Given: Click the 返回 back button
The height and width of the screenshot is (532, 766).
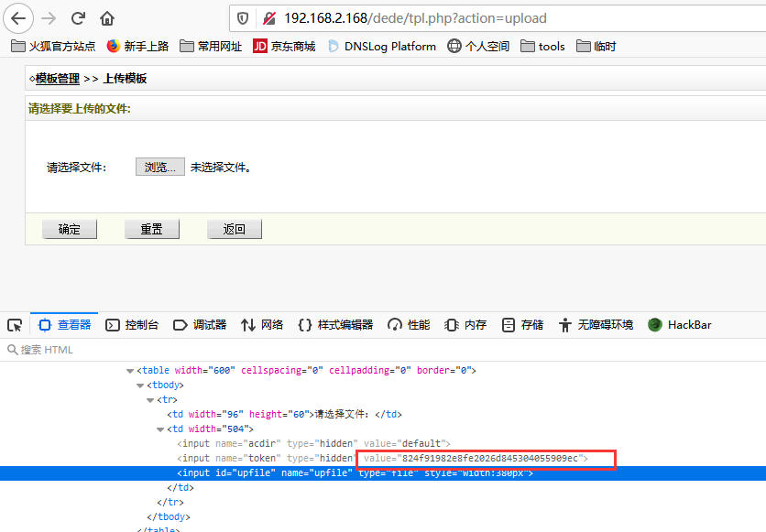Looking at the screenshot, I should (x=235, y=229).
